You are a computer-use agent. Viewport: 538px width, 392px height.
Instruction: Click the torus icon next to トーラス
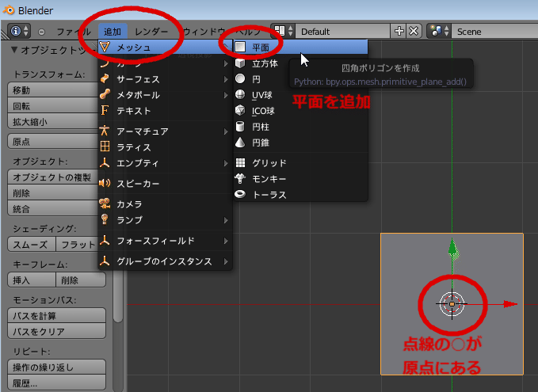pos(240,195)
